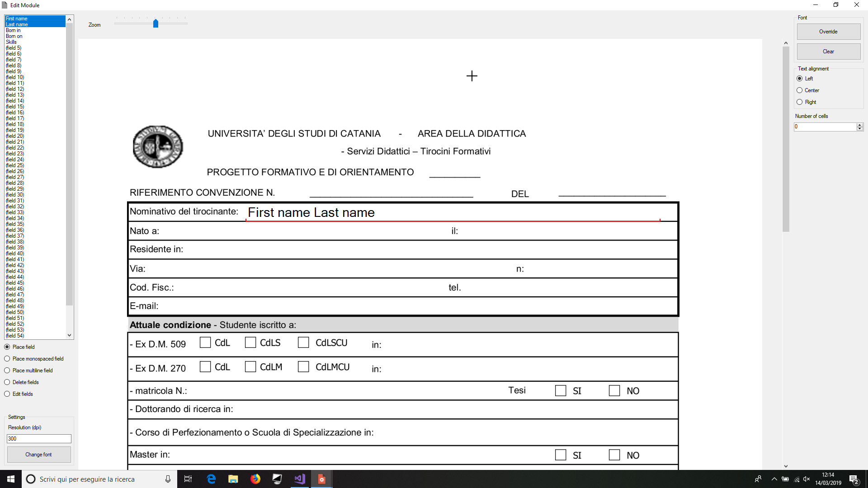868x488 pixels.
Task: Click the red running app in the taskbar
Action: (x=322, y=479)
